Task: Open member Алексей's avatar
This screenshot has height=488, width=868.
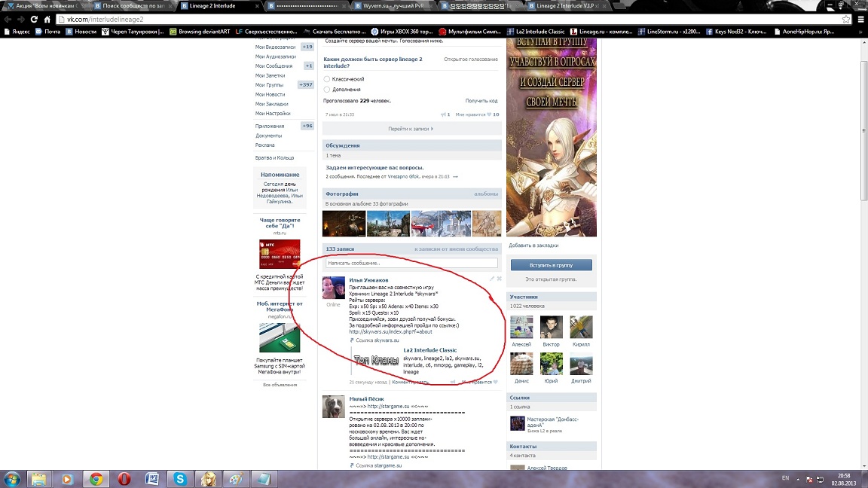Action: click(521, 327)
